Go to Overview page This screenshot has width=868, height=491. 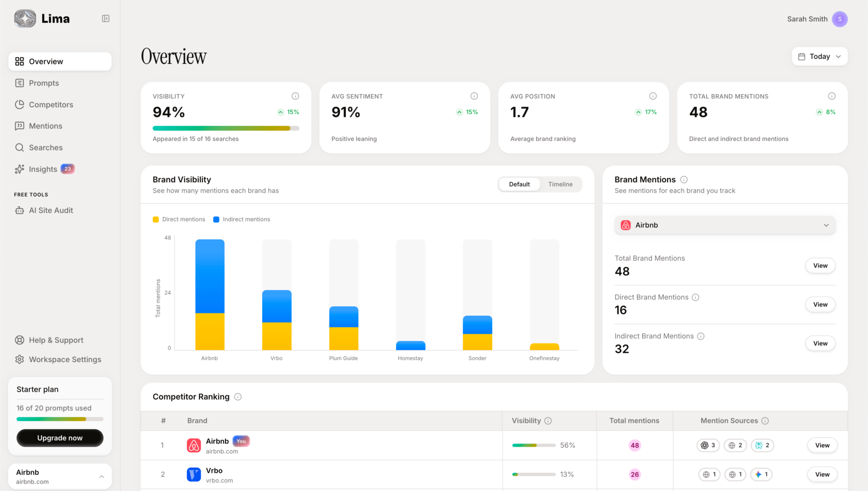[x=60, y=61]
